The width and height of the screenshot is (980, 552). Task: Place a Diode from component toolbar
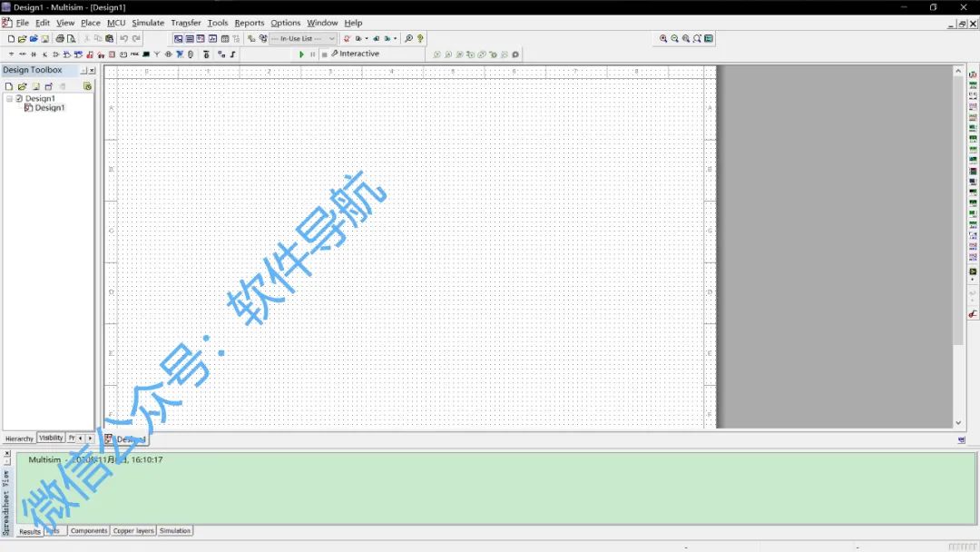point(34,54)
